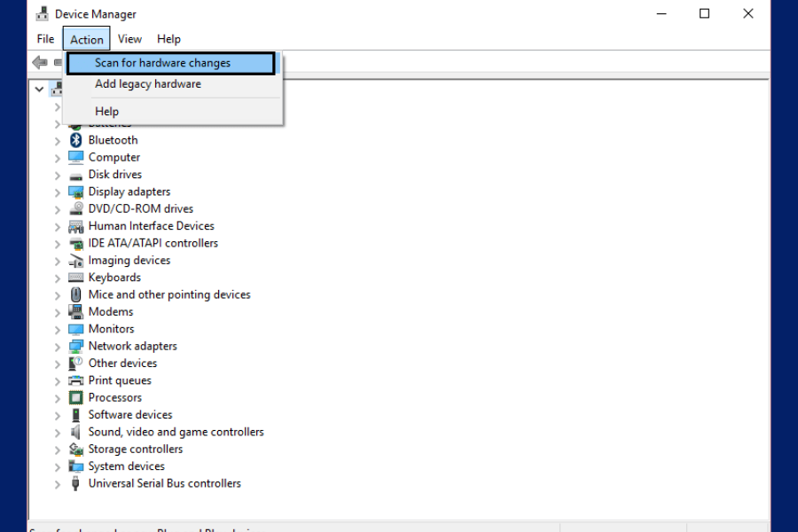This screenshot has height=532, width=798.
Task: Expand the Other devices category
Action: pyautogui.click(x=58, y=363)
